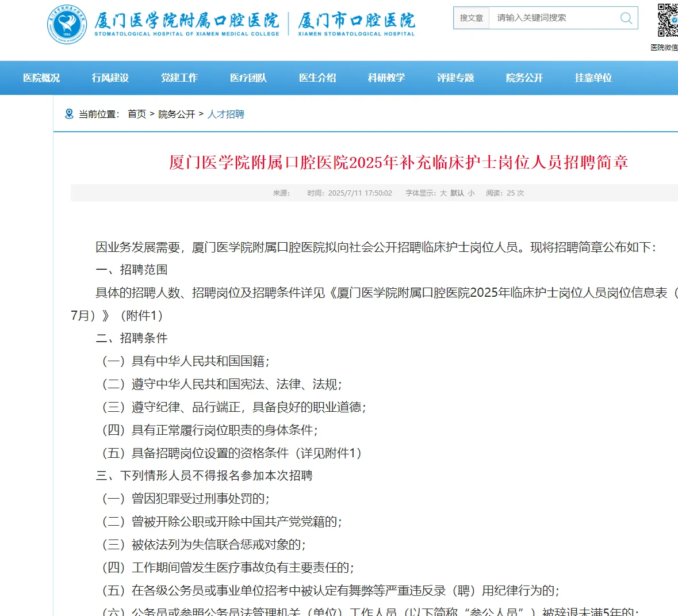Click line (二)遵守中华人民共和国宪法、法律、法规

point(222,384)
